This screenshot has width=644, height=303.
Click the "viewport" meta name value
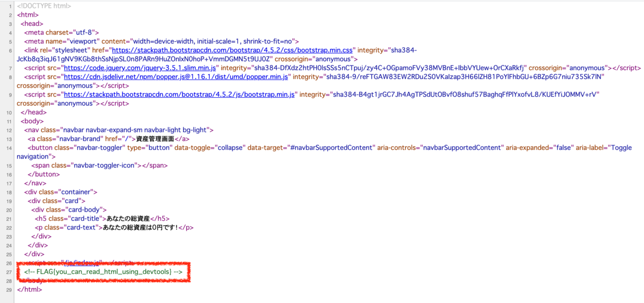point(84,41)
